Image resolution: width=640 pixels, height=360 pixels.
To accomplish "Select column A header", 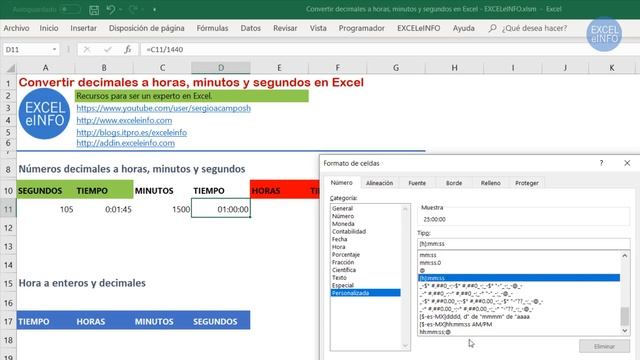I will pyautogui.click(x=45, y=68).
